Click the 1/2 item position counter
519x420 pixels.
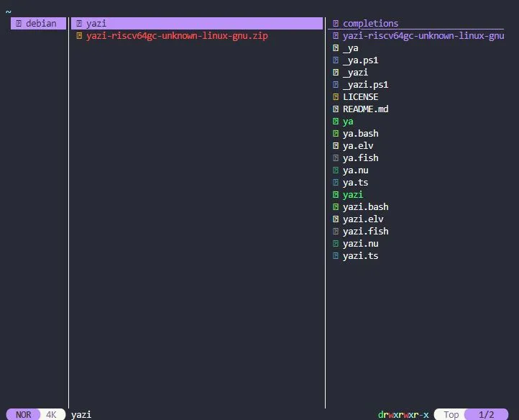[x=486, y=415]
